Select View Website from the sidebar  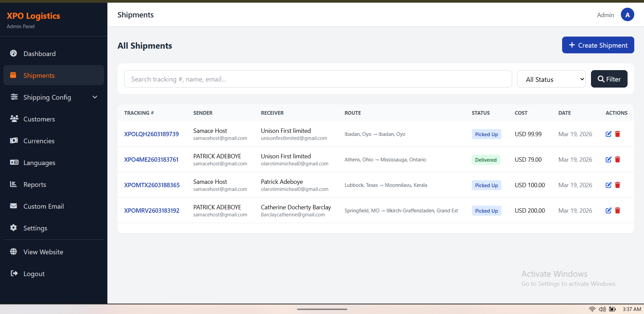(x=43, y=252)
